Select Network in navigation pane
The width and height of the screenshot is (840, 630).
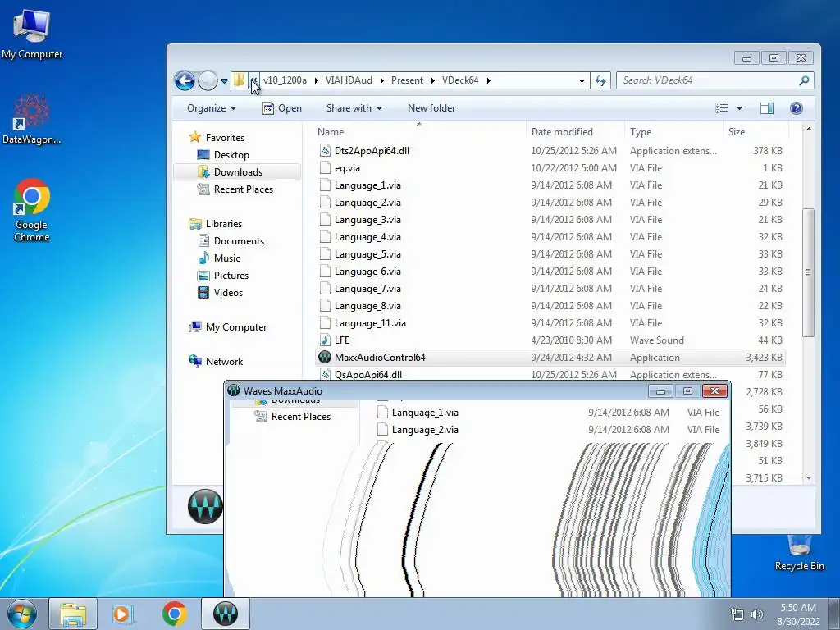(x=225, y=362)
